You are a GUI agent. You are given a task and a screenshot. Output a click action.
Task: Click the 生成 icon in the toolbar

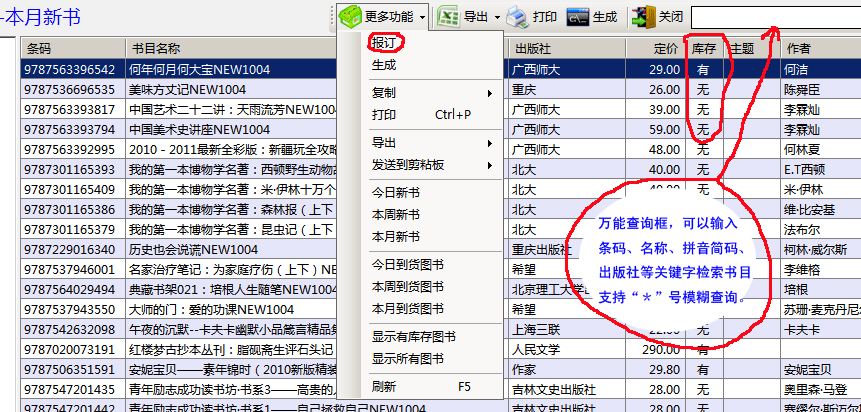577,17
